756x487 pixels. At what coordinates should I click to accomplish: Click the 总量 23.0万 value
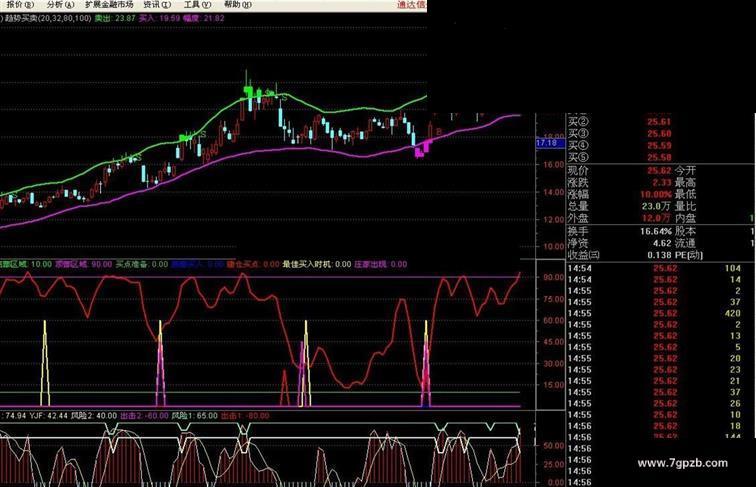click(656, 206)
